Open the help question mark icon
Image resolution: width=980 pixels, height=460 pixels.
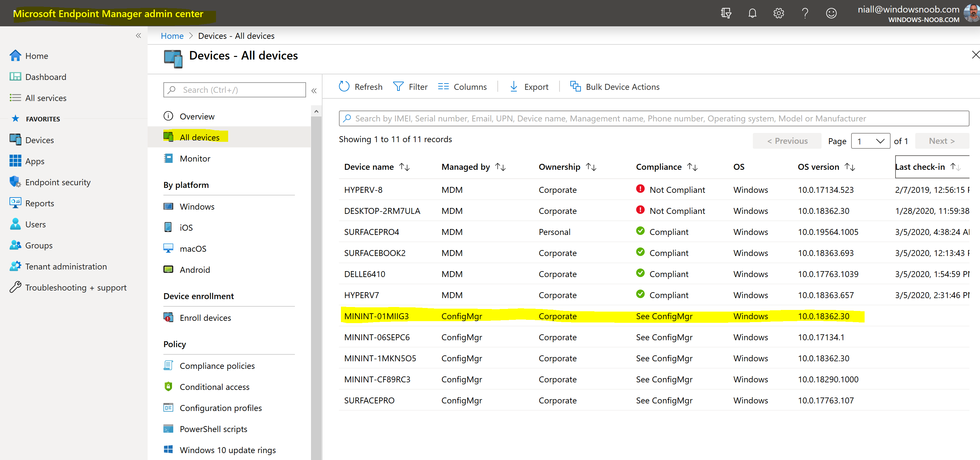point(805,13)
